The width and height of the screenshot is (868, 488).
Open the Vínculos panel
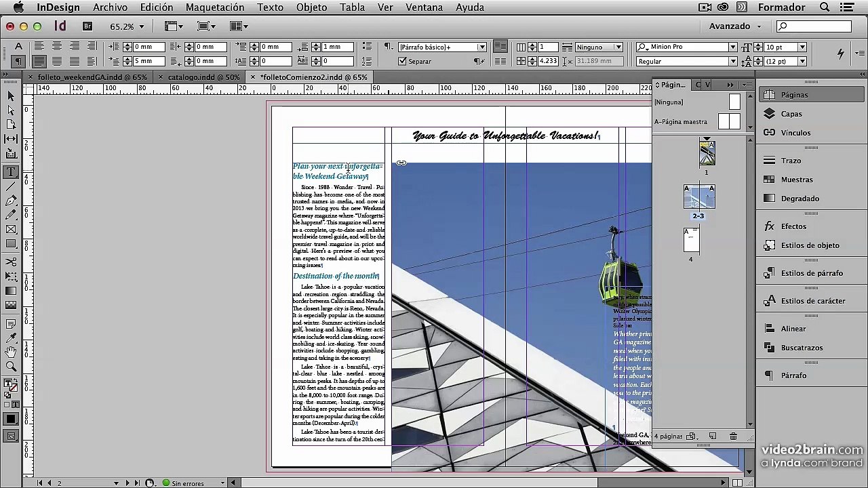(x=795, y=133)
